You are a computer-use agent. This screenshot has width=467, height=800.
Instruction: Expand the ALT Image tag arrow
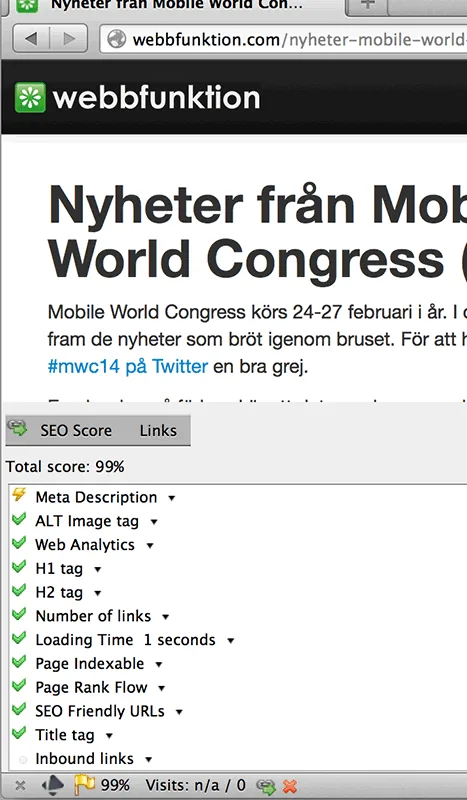click(154, 522)
